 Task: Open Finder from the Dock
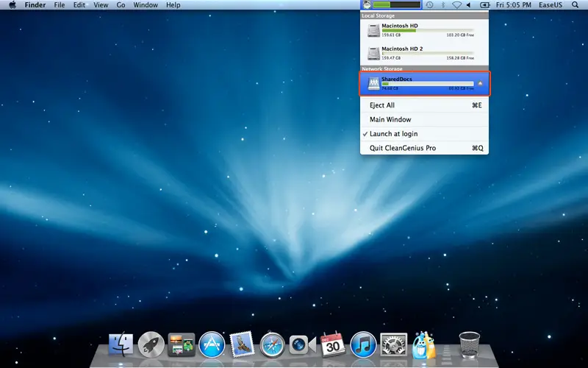121,344
